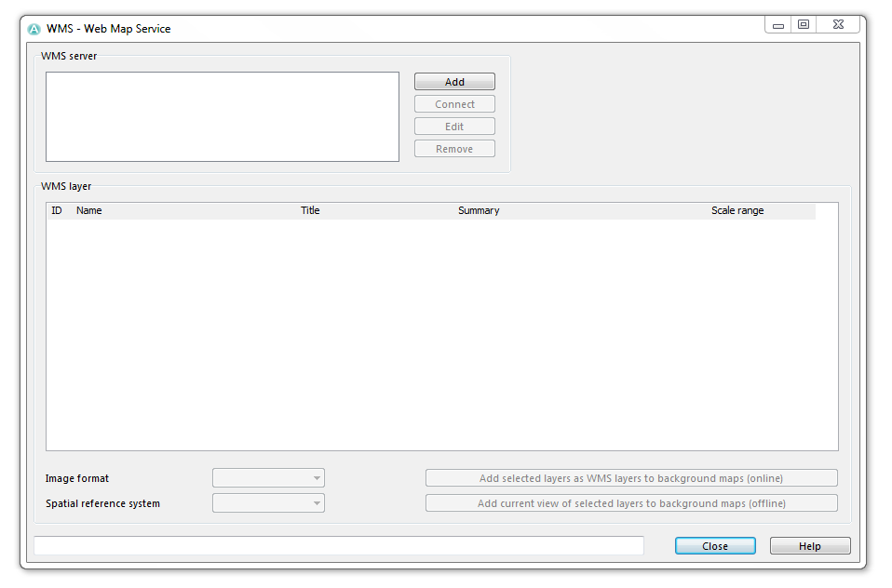
Task: Add a new WMS server
Action: [x=454, y=82]
